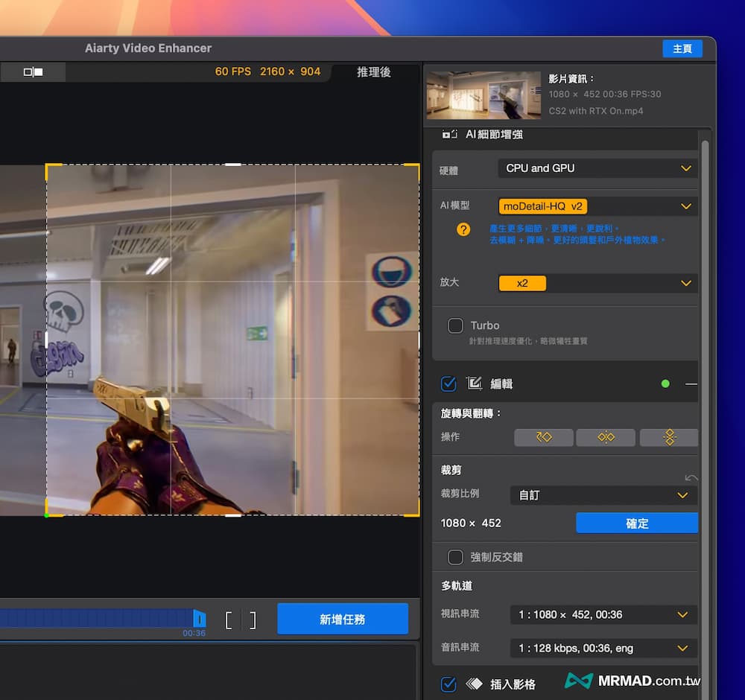Click the bottom-right crop corner handle
The width and height of the screenshot is (745, 700).
coord(413,509)
